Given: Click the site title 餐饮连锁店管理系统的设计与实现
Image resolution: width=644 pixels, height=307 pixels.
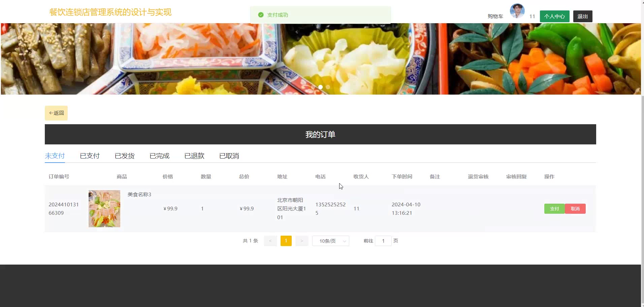Looking at the screenshot, I should (110, 12).
